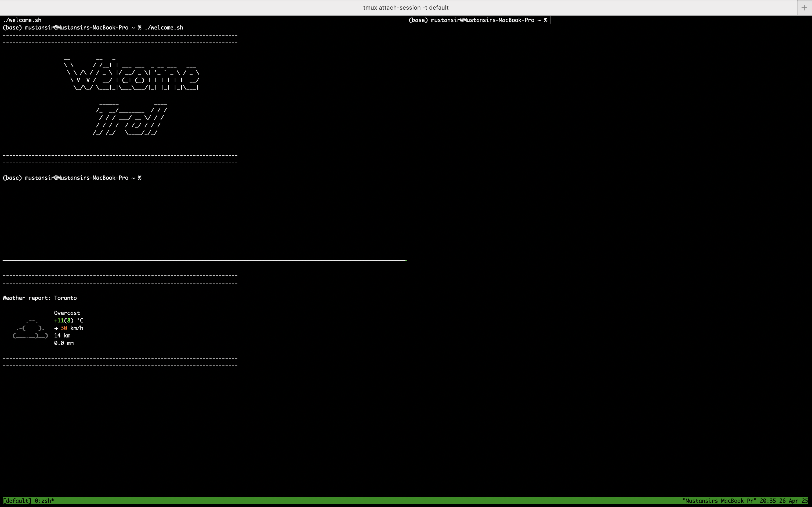Screen dimensions: 812x507
Task: Click the white horizontal pane divider
Action: tap(204, 260)
